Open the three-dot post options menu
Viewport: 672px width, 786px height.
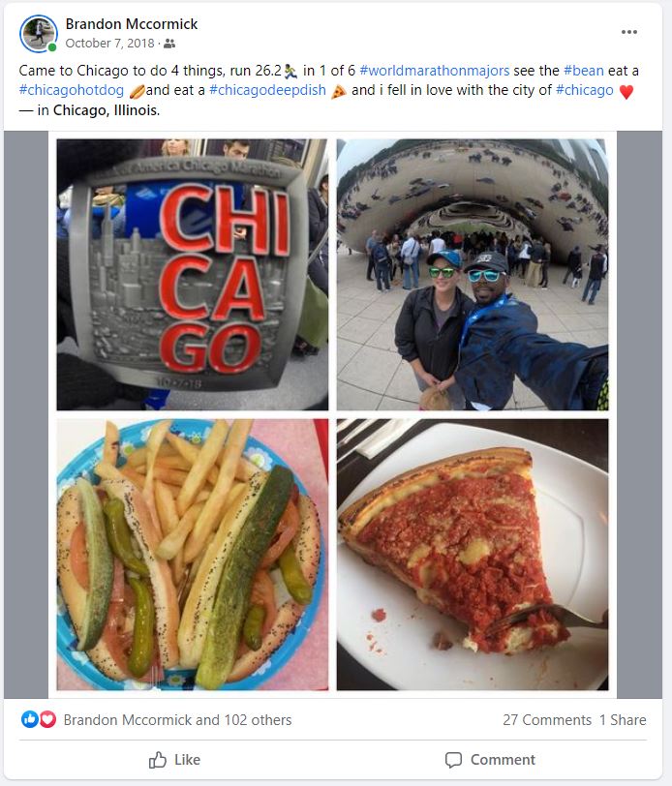628,32
